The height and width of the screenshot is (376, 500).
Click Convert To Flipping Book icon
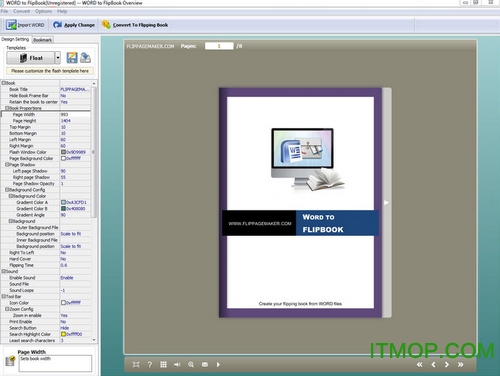(x=106, y=25)
